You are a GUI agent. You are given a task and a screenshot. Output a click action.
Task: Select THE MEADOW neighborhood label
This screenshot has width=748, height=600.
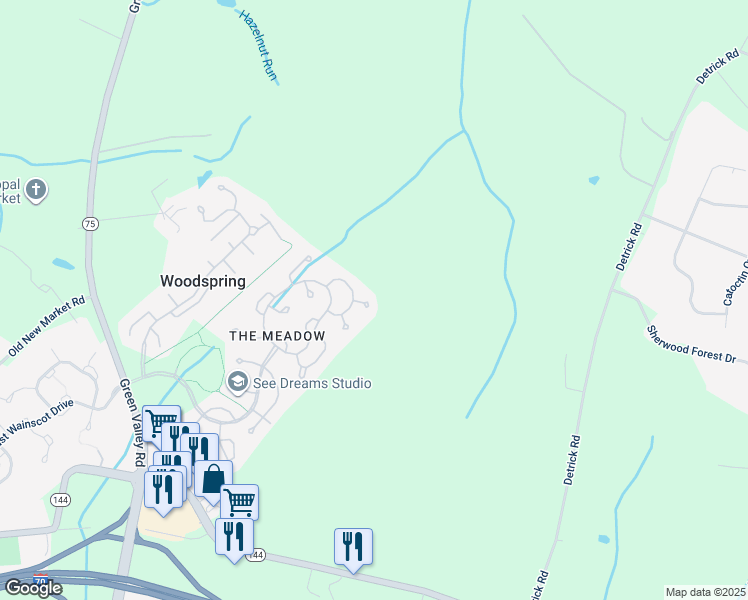point(277,336)
